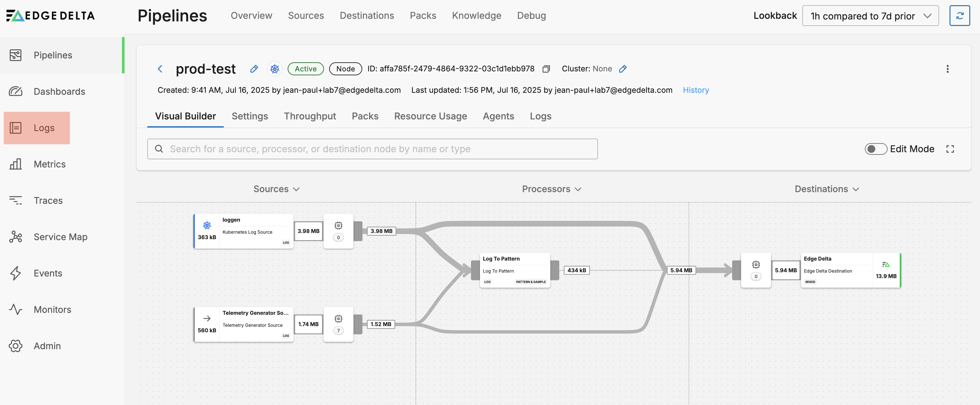Image resolution: width=980 pixels, height=405 pixels.
Task: Toggle Edit Mode on
Action: coord(876,149)
